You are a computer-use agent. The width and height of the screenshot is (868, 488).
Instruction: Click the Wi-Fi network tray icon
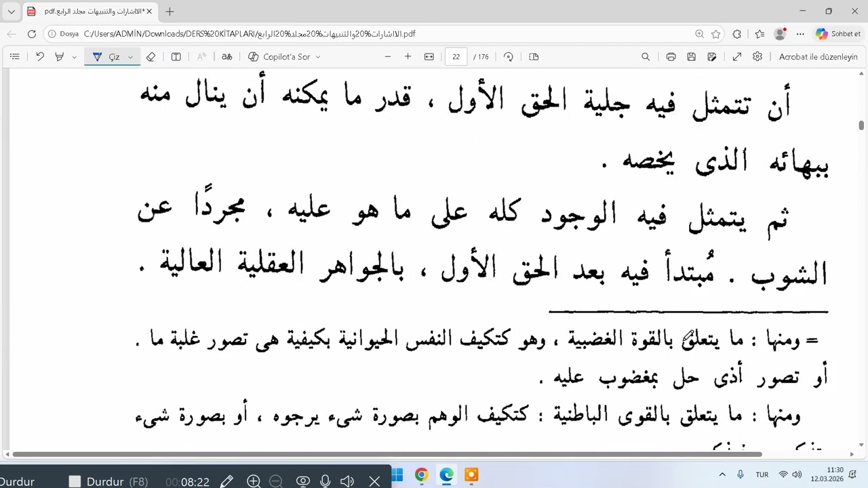783,475
